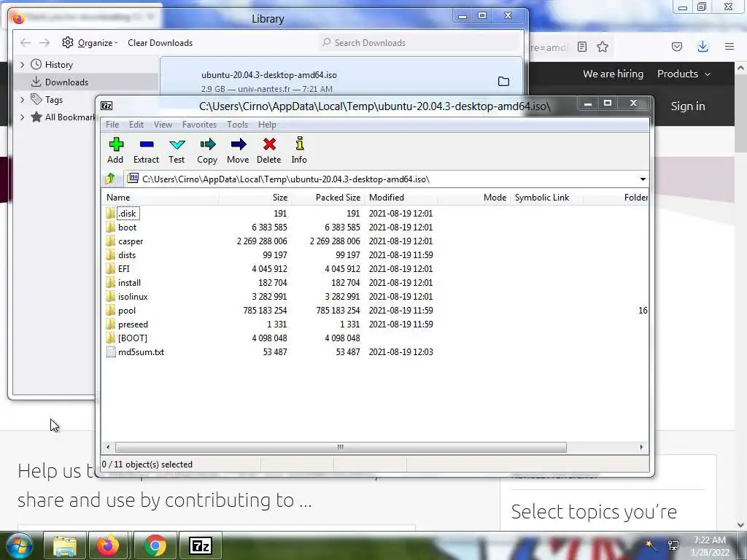Select the preseed folder
This screenshot has height=560, width=747.
coord(133,324)
